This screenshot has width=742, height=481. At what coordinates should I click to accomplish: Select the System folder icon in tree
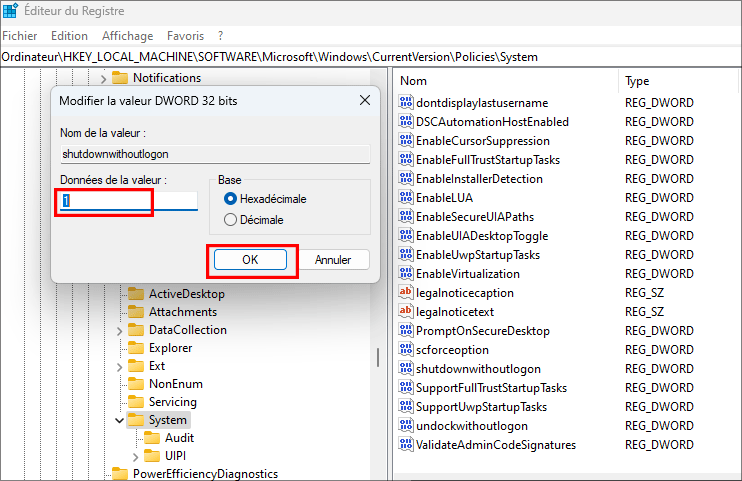(137, 420)
